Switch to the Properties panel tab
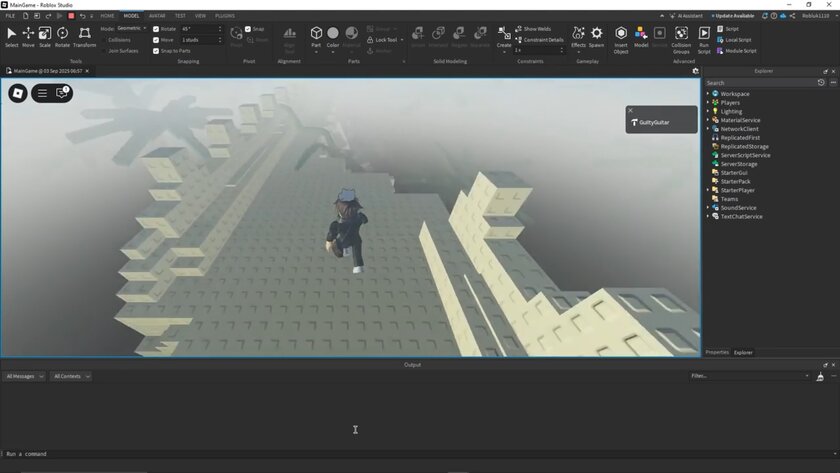This screenshot has width=840, height=473. point(717,352)
